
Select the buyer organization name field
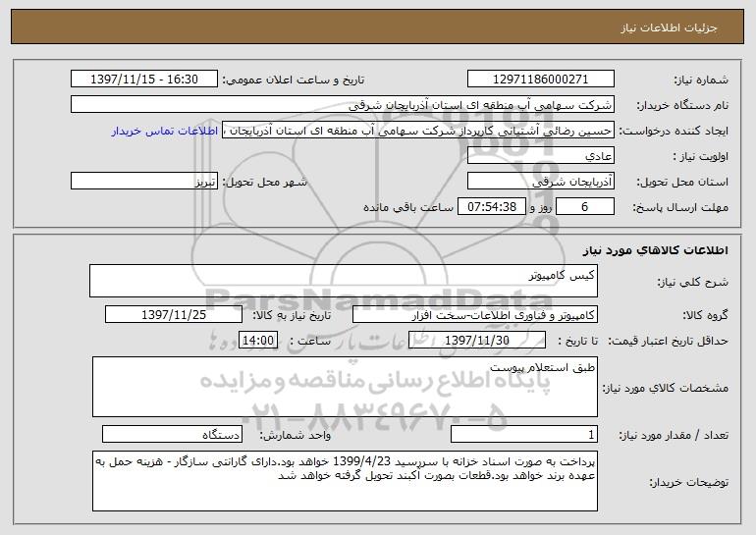[343, 105]
